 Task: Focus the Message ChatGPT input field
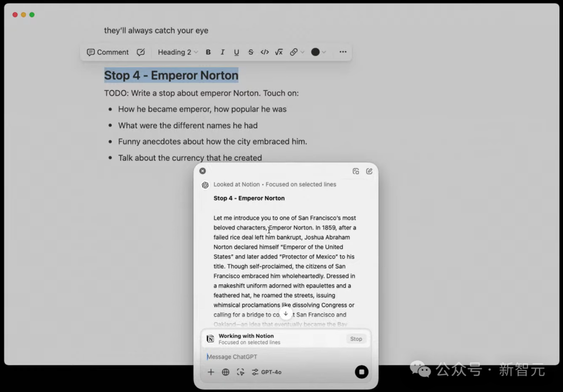(x=286, y=357)
